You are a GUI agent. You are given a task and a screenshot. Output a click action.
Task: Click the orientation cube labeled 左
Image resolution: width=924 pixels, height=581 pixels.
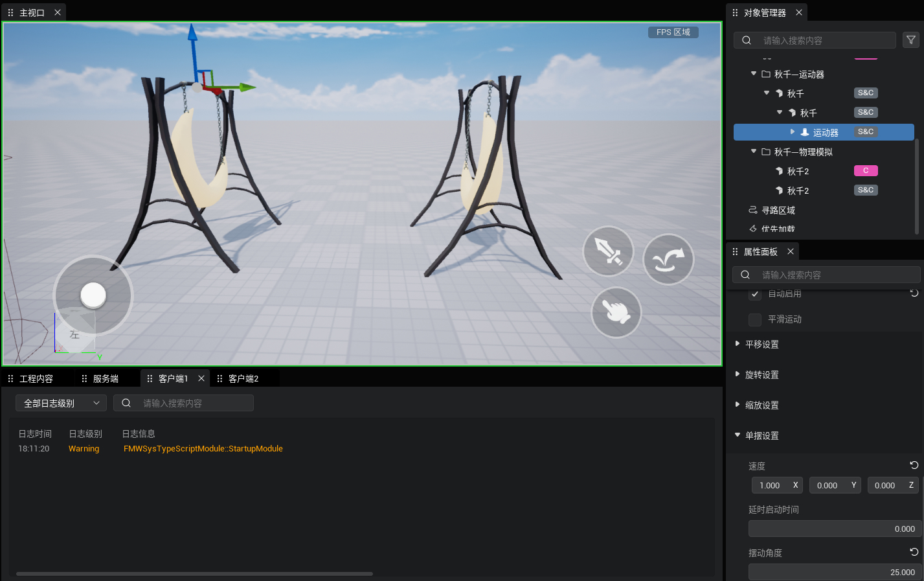74,333
